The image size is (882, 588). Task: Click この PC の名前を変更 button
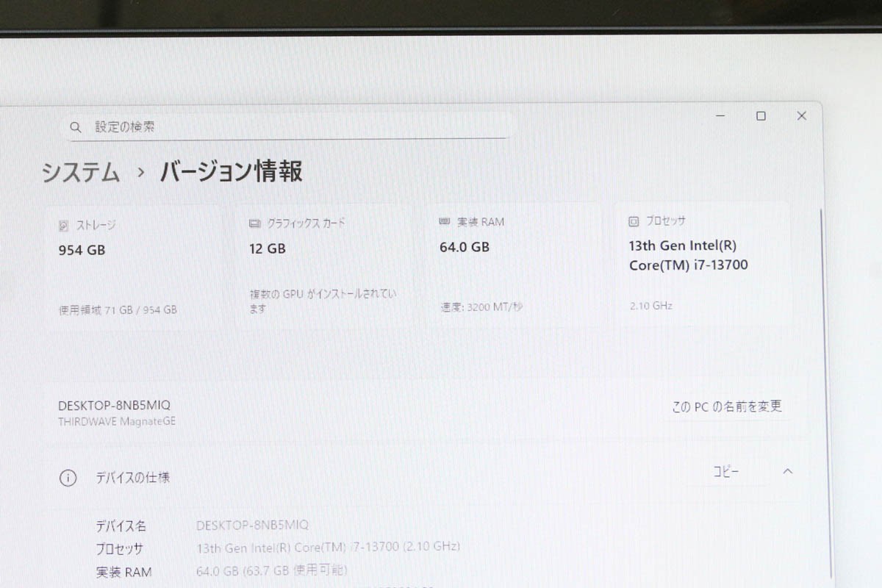(x=727, y=406)
